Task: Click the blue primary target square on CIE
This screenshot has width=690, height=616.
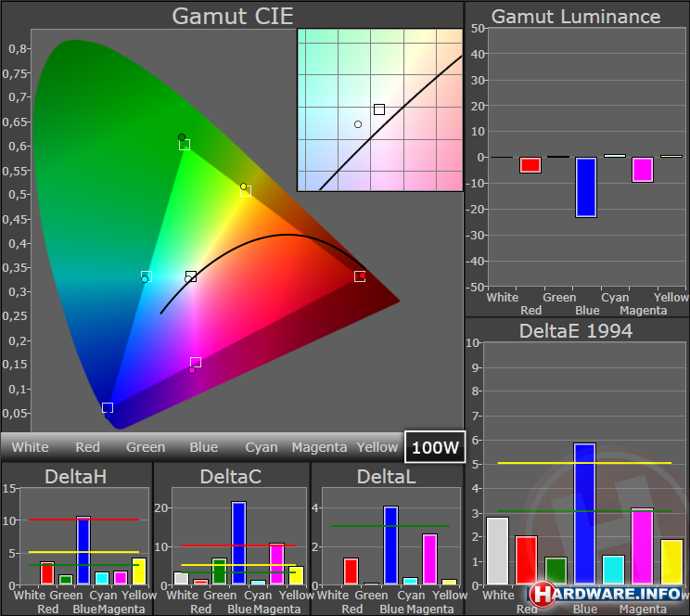Action: (108, 408)
